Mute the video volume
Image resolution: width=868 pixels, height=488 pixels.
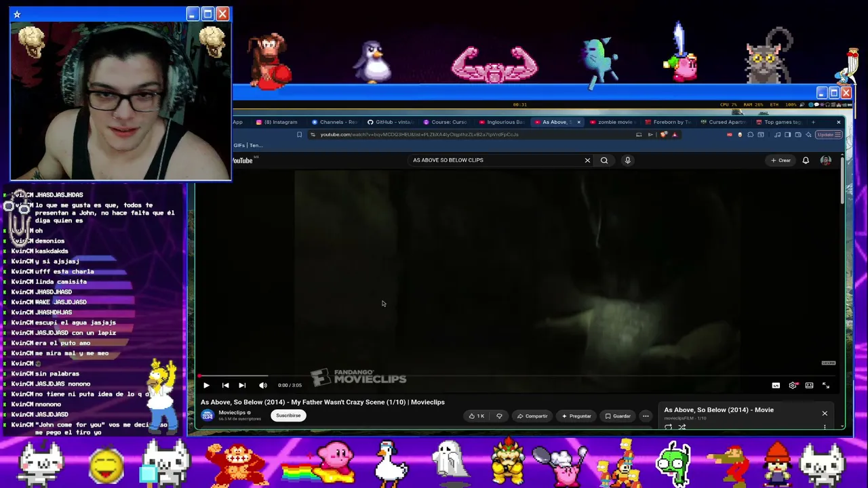[x=263, y=385]
